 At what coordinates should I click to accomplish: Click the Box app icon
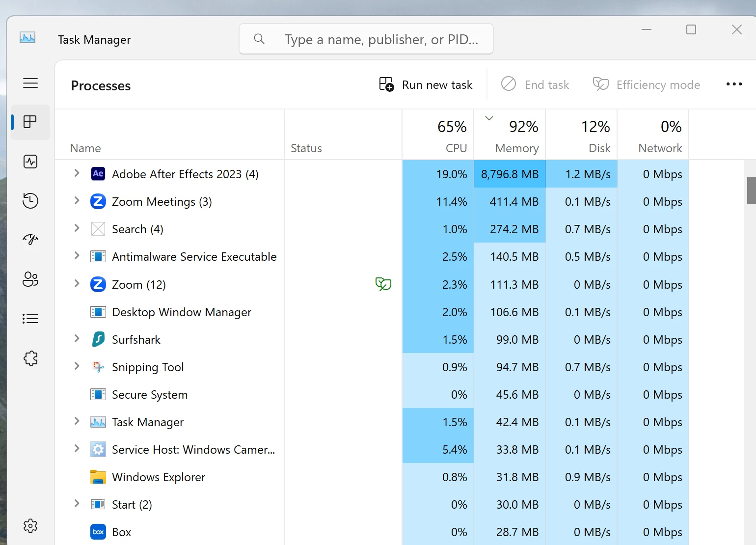coord(98,532)
